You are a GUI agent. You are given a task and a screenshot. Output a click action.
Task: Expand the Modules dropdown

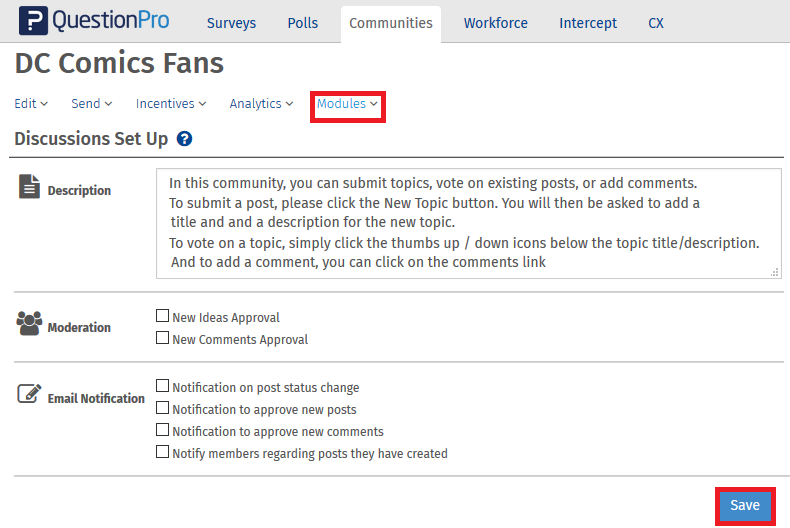(x=347, y=104)
